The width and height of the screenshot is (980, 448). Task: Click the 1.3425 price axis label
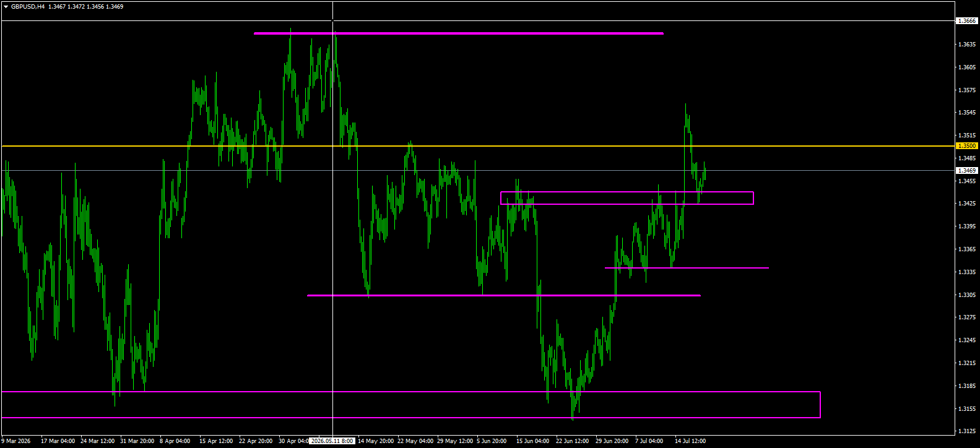tap(967, 204)
